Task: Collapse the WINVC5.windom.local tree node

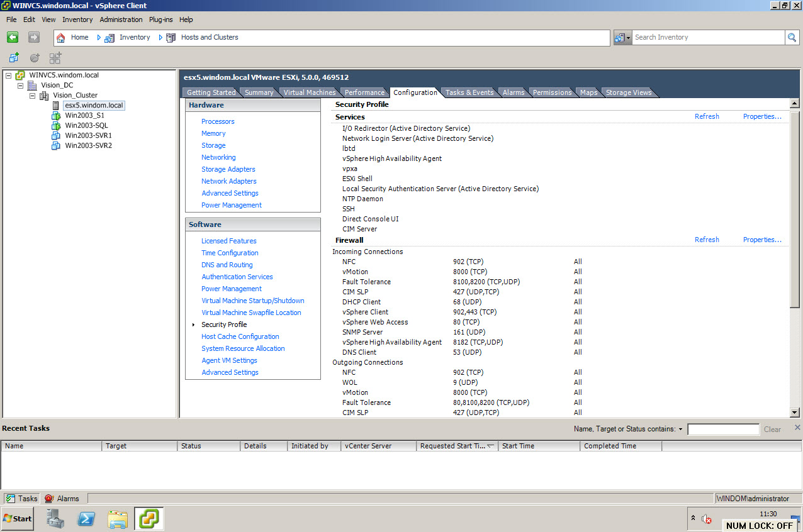Action: coord(8,75)
